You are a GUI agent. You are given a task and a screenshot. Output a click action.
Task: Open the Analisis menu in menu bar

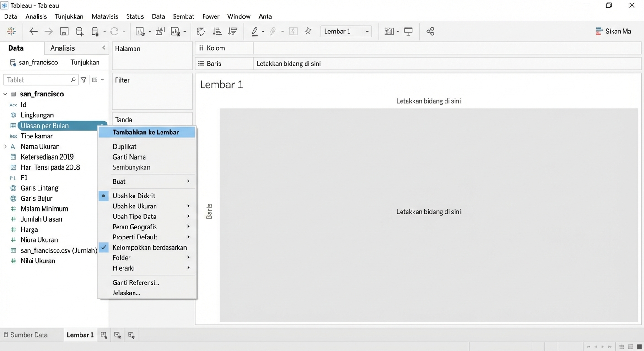tap(36, 16)
